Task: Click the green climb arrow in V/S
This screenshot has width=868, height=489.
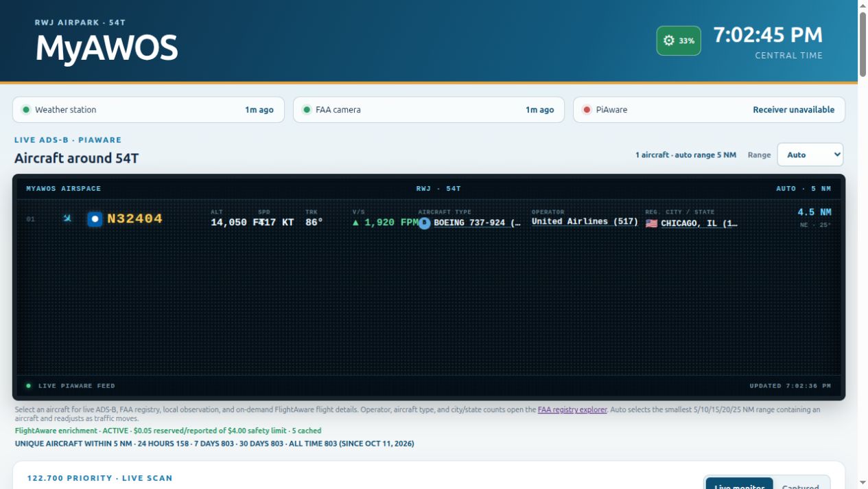Action: tap(355, 223)
